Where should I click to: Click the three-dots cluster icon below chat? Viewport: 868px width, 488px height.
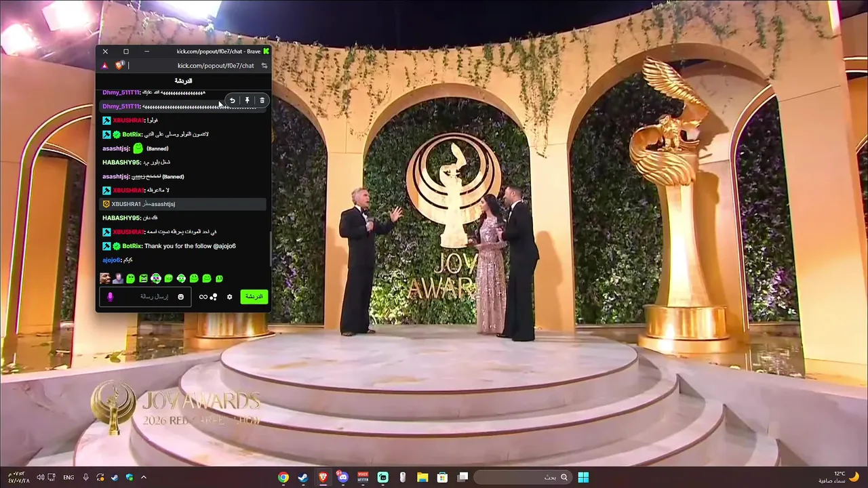[213, 297]
